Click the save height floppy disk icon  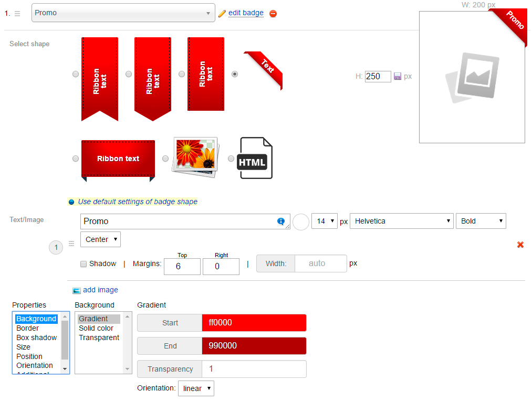[x=398, y=76]
